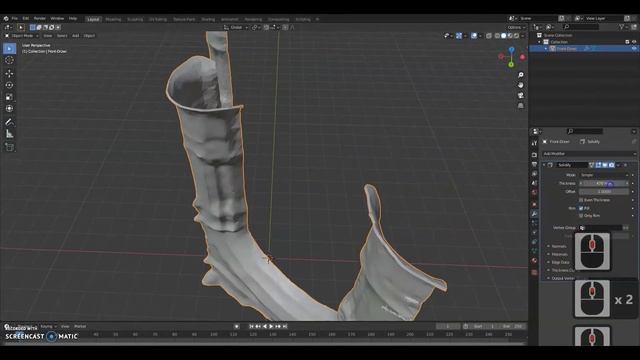Select wireframe viewport shading

[x=497, y=36]
